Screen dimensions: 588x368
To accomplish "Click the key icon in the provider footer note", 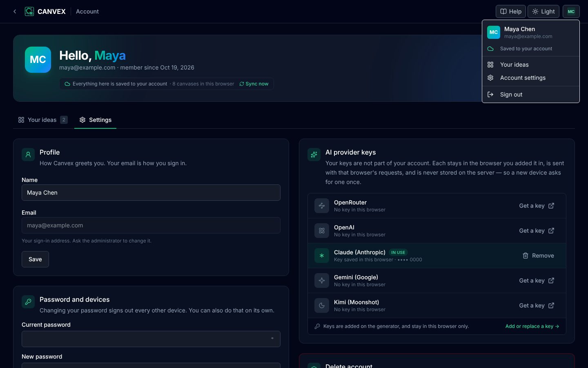I will 317,326.
